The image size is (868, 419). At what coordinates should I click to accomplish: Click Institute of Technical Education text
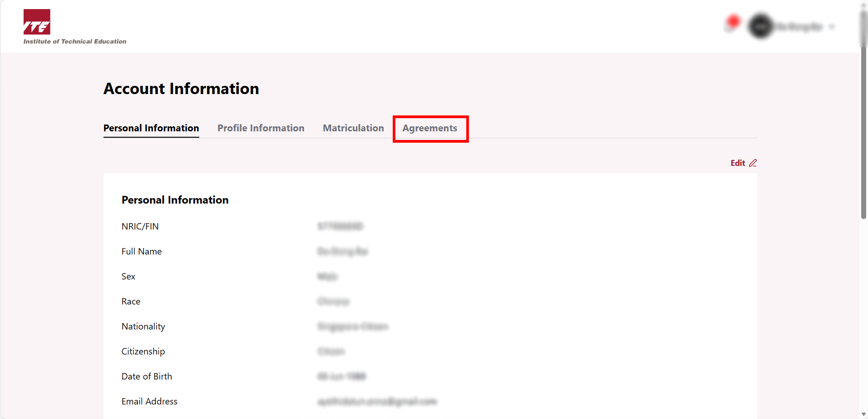(x=75, y=41)
